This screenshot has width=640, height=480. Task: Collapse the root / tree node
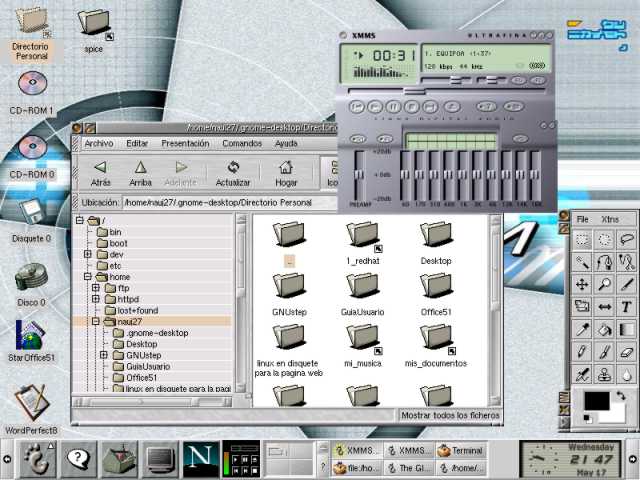pos(80,220)
